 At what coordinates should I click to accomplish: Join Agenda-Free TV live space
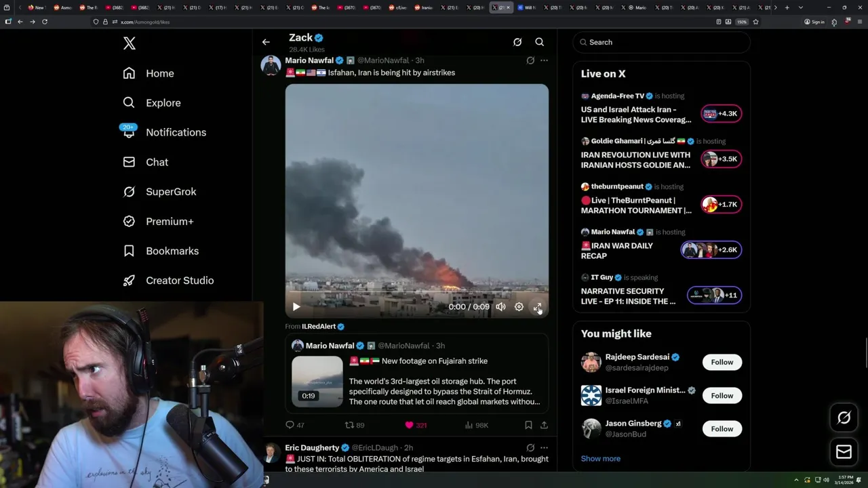tap(662, 109)
